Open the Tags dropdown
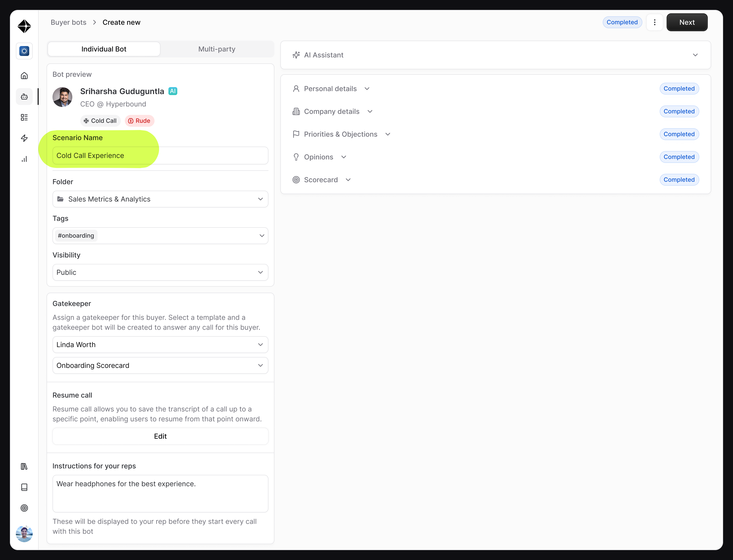Viewport: 733px width, 560px height. click(160, 236)
